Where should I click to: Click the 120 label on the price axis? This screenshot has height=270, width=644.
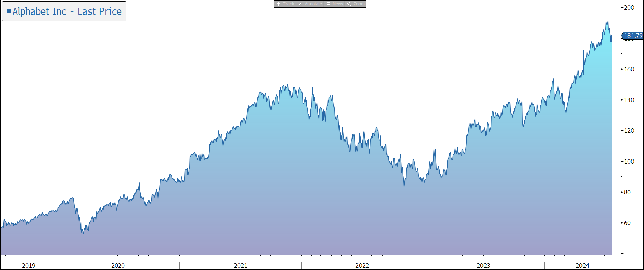629,131
